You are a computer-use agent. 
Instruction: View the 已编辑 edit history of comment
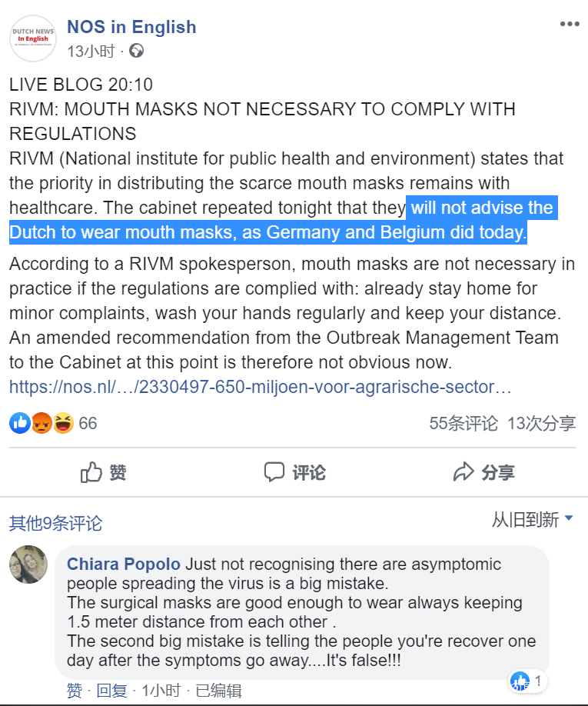coord(218,691)
